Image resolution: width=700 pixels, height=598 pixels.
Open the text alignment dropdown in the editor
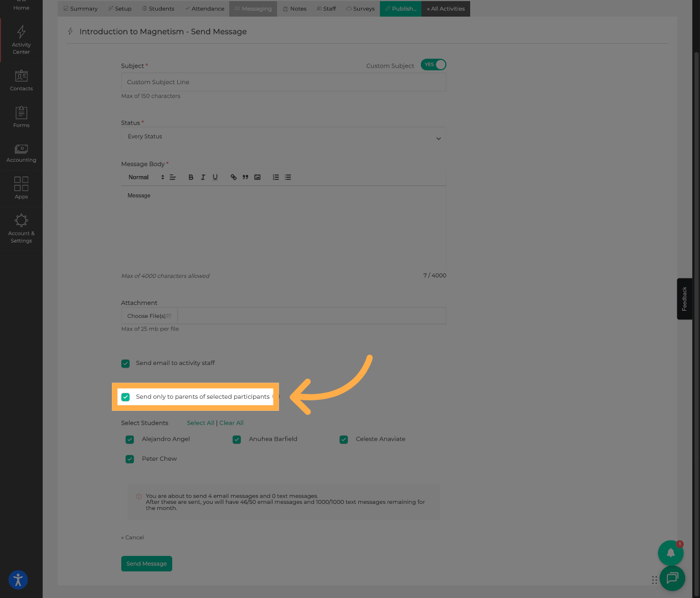(172, 177)
